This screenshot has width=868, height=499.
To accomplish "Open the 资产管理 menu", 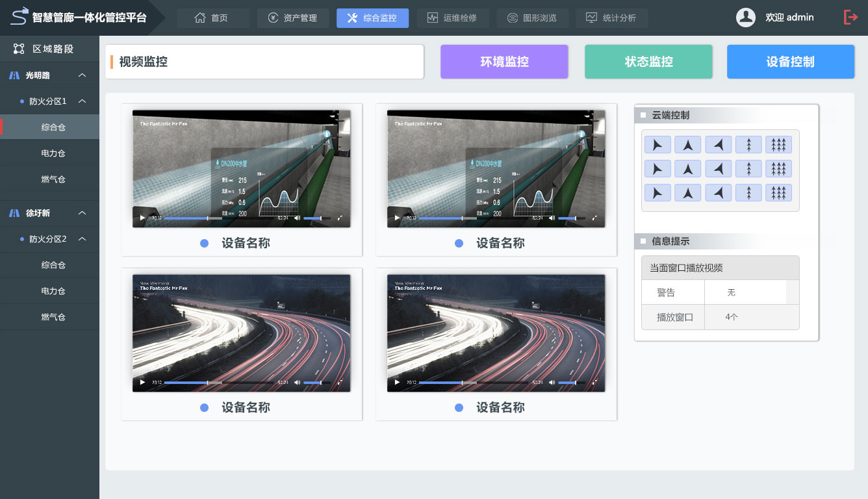I will tap(293, 18).
